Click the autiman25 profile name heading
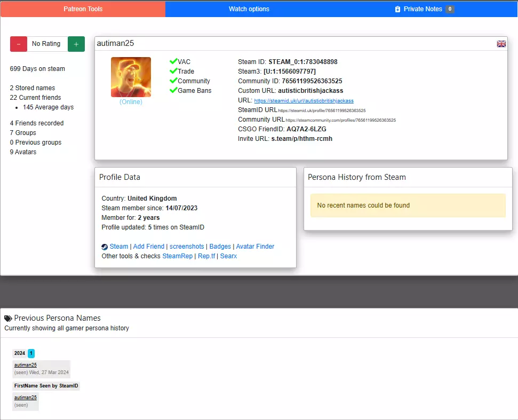The image size is (518, 420). [115, 43]
